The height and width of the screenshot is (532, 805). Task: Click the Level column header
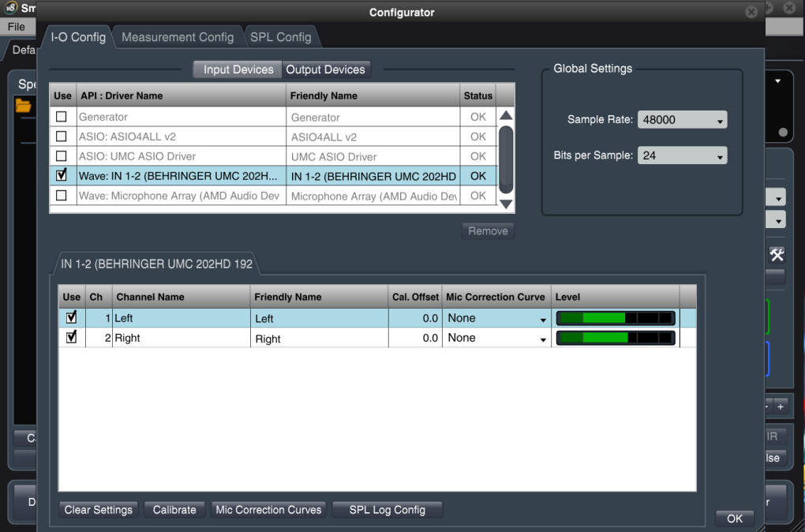[x=616, y=297]
